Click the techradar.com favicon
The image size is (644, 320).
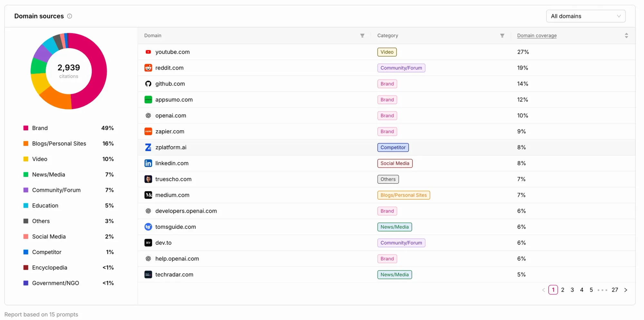[x=148, y=275]
